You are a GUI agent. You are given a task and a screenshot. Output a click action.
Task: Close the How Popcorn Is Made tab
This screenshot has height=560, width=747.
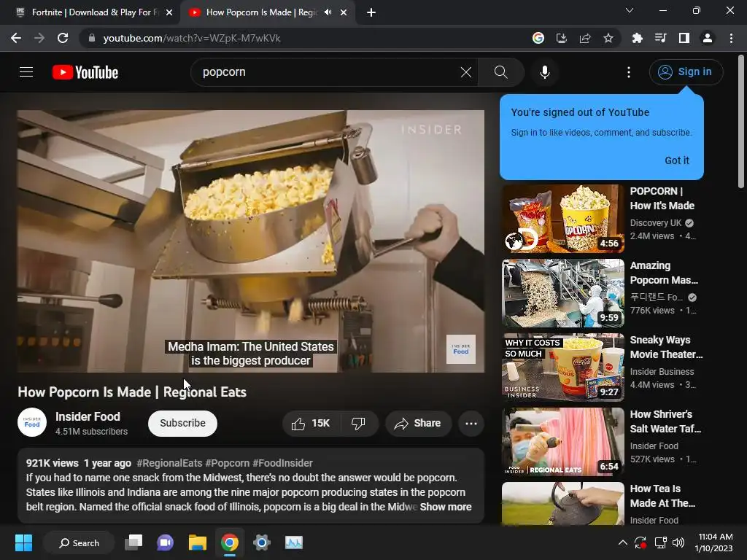click(x=344, y=12)
